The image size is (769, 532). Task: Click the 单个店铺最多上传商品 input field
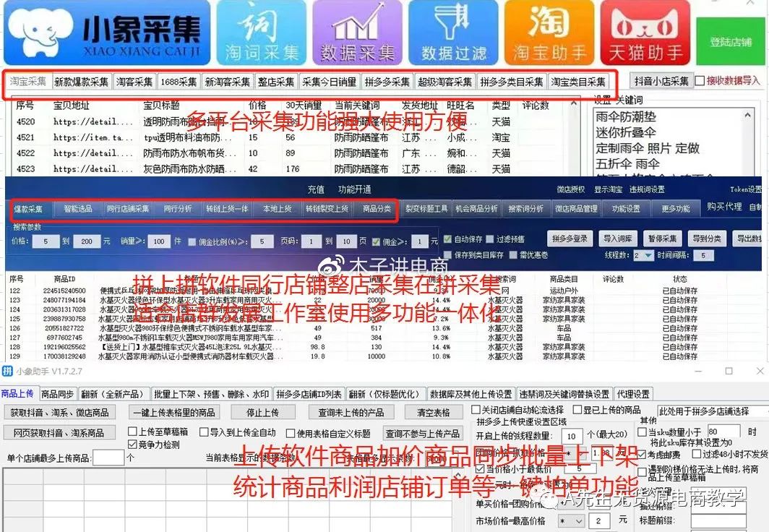point(108,458)
